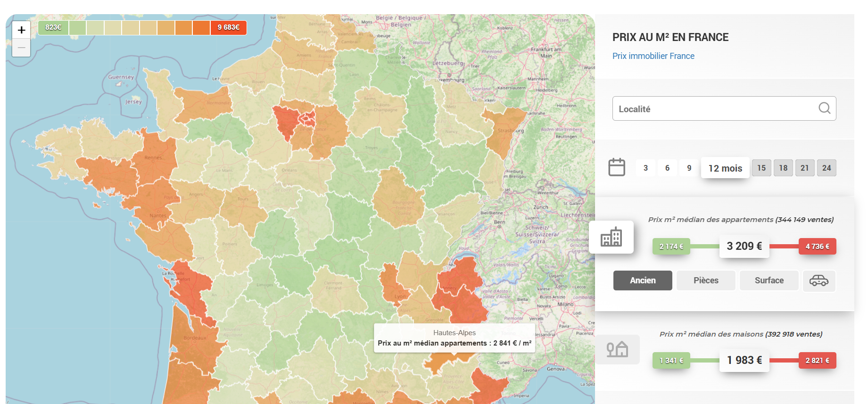
Task: Click the 4 736 € high apartment price
Action: coord(817,247)
